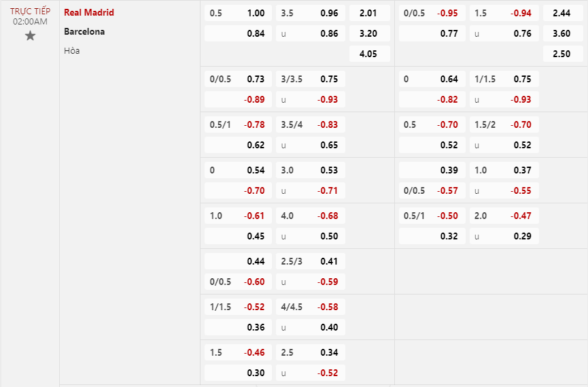Choose the 2.50 draw odds

pyautogui.click(x=561, y=54)
